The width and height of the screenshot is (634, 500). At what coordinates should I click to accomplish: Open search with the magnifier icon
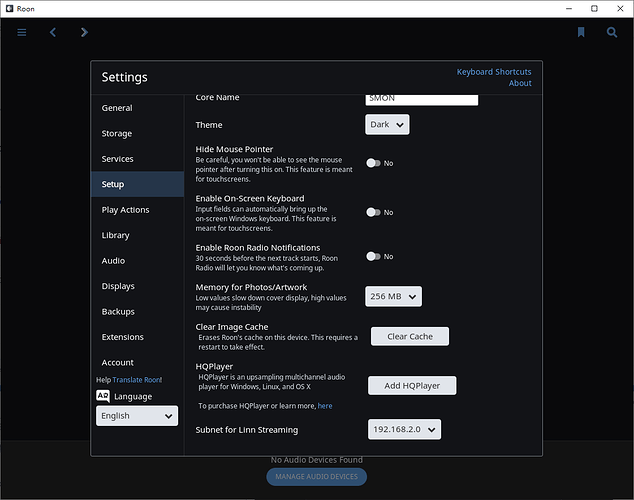pos(612,32)
